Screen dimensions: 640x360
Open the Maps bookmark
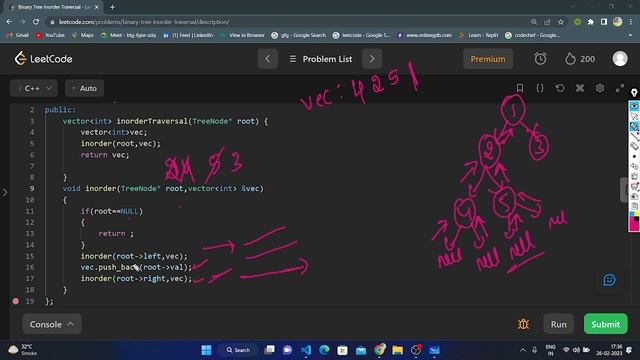[x=82, y=35]
